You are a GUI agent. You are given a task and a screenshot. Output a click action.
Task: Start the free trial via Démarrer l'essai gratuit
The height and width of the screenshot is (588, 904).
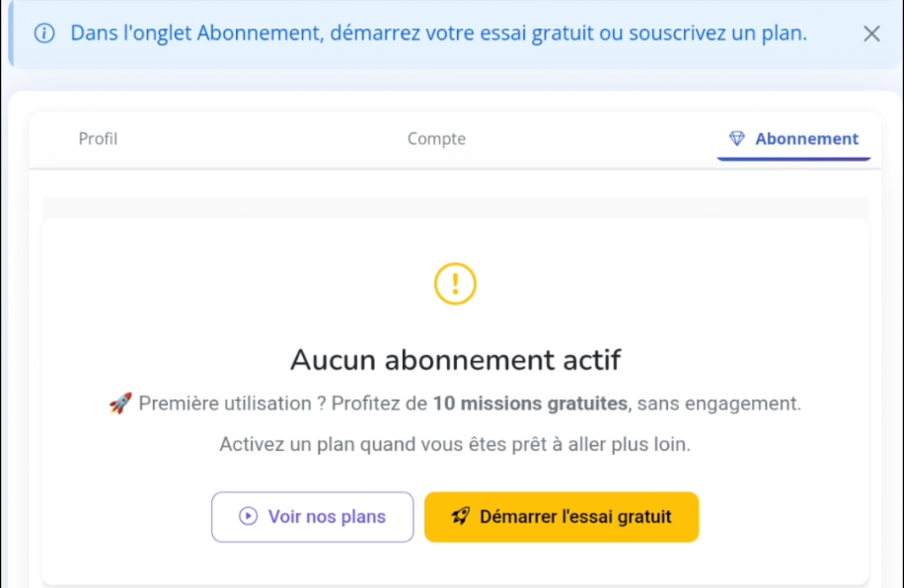tap(562, 516)
